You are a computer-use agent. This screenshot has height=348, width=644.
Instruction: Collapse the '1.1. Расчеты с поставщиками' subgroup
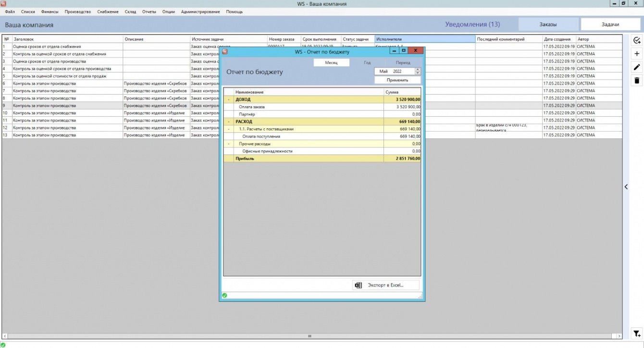point(229,129)
